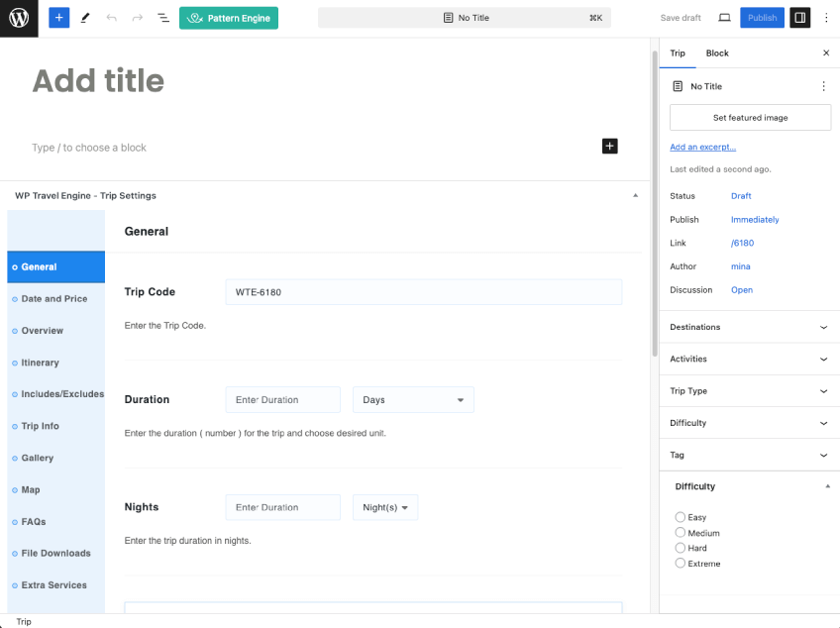
Task: Expand the Activities panel
Action: pos(749,359)
